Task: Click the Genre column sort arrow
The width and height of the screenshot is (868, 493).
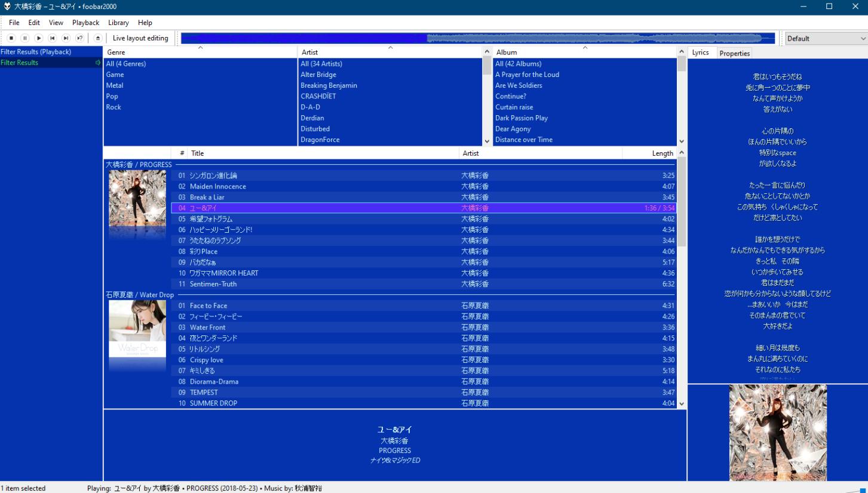Action: tap(200, 48)
